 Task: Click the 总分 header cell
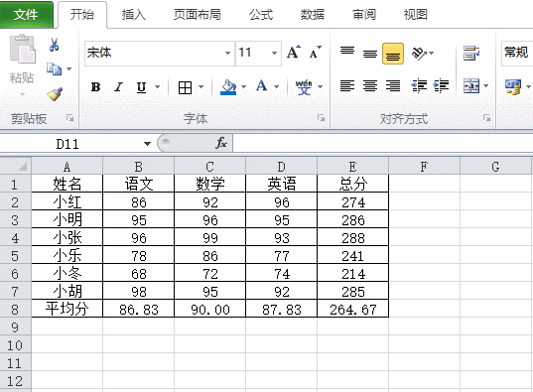[352, 184]
